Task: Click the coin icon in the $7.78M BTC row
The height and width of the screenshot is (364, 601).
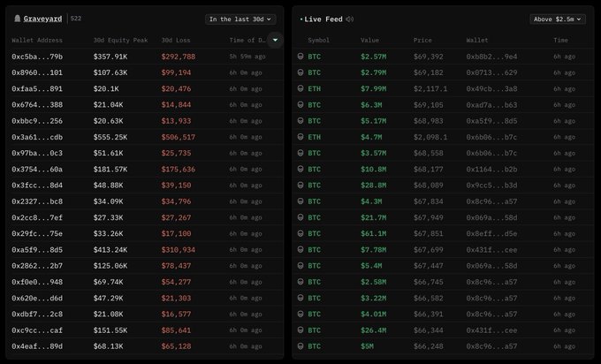Action: 300,249
